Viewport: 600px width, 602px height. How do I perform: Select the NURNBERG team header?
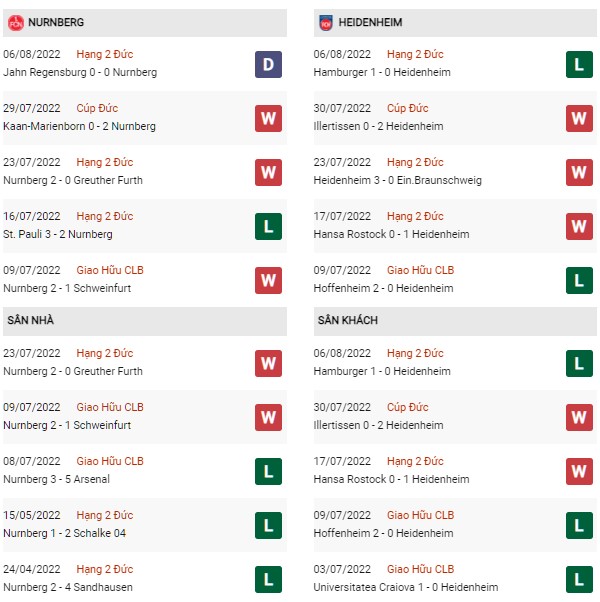(x=145, y=23)
